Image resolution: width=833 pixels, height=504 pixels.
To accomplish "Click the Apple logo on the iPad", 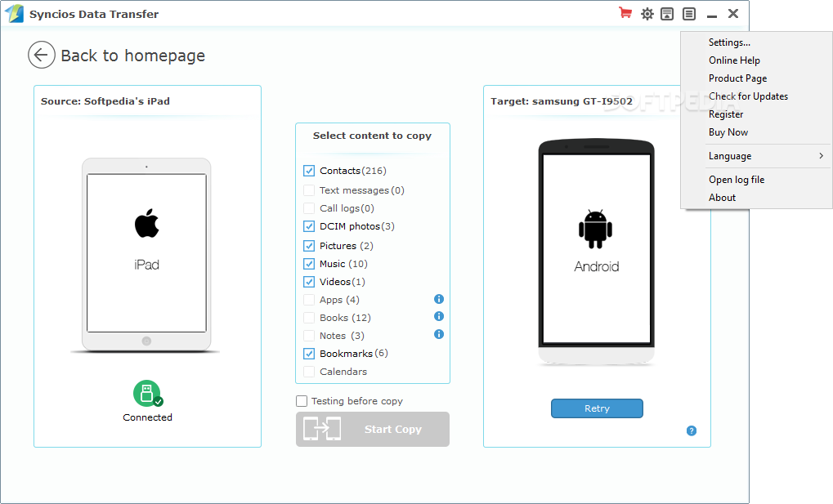I will click(x=146, y=223).
